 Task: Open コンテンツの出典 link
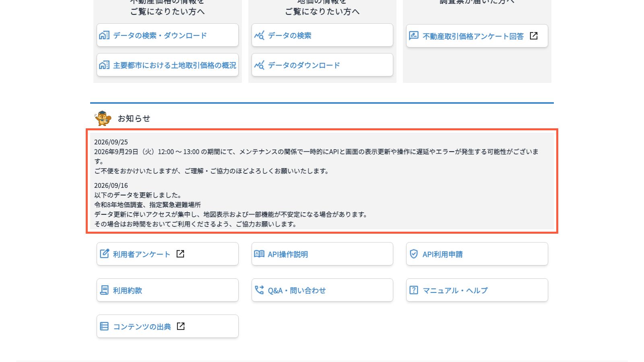click(167, 326)
